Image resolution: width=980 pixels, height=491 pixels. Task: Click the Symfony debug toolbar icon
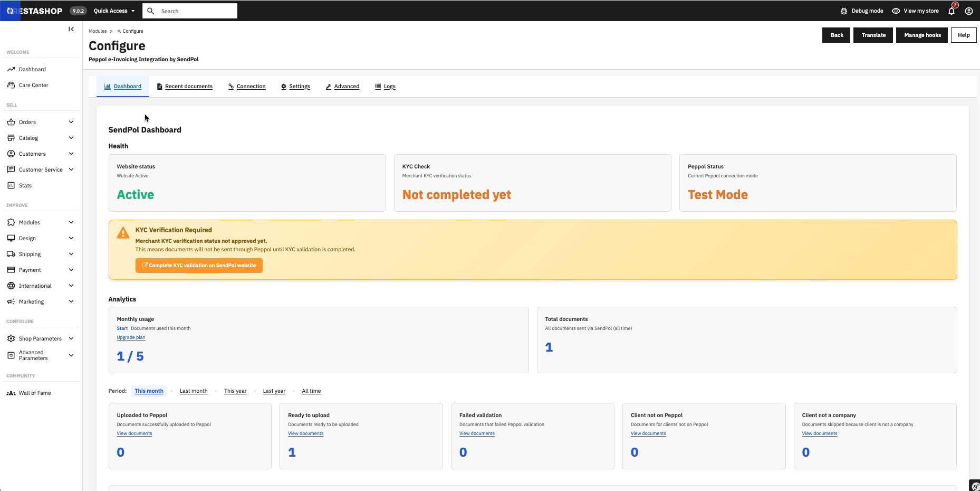pyautogui.click(x=975, y=486)
